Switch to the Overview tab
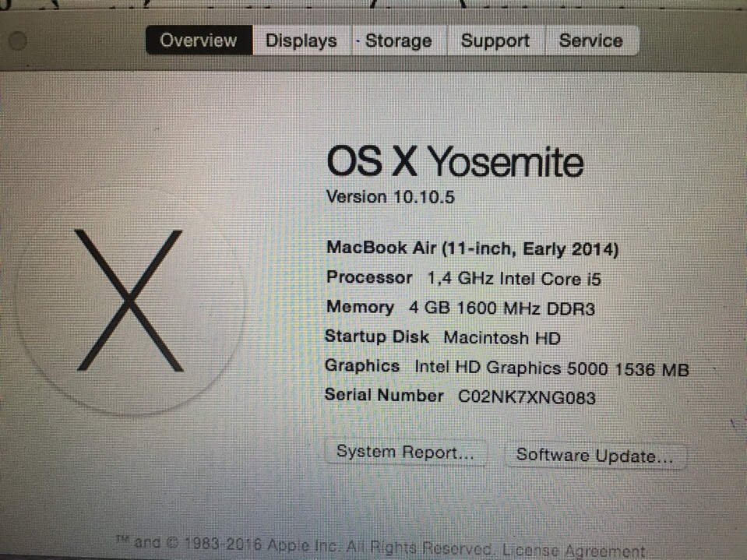This screenshot has width=747, height=560. tap(199, 41)
